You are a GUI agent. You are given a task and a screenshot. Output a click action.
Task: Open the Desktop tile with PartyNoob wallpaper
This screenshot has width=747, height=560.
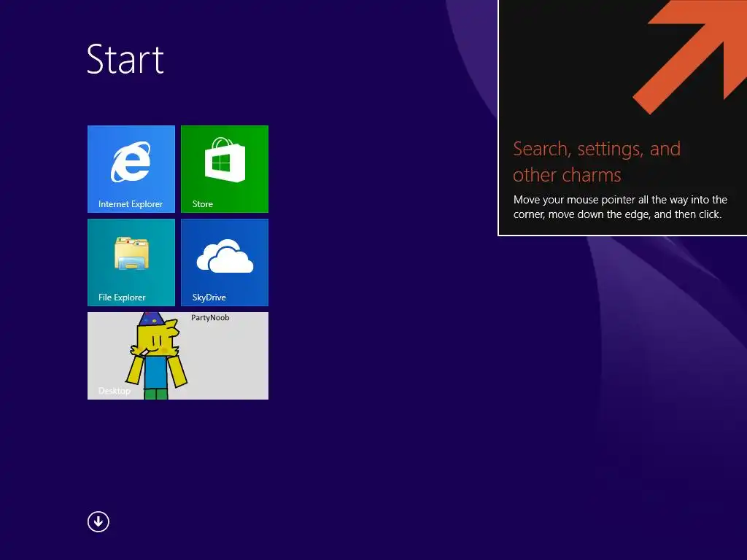coord(178,356)
